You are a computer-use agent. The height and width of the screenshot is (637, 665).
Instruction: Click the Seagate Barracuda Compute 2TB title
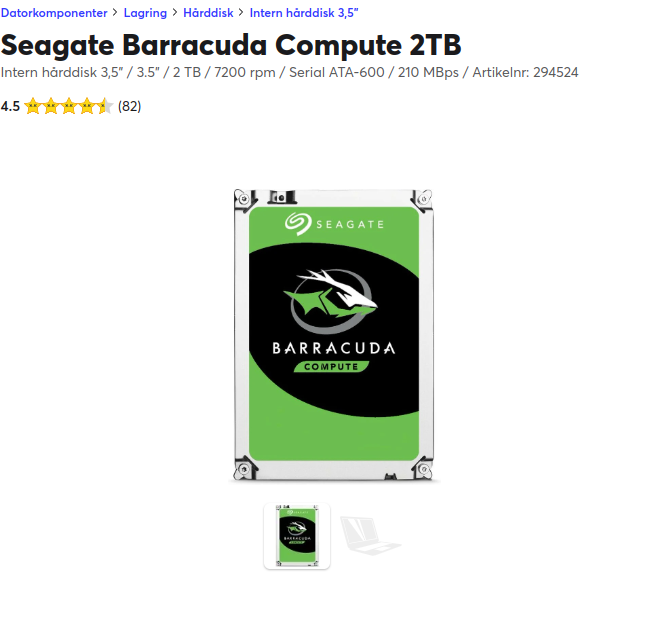(x=231, y=45)
